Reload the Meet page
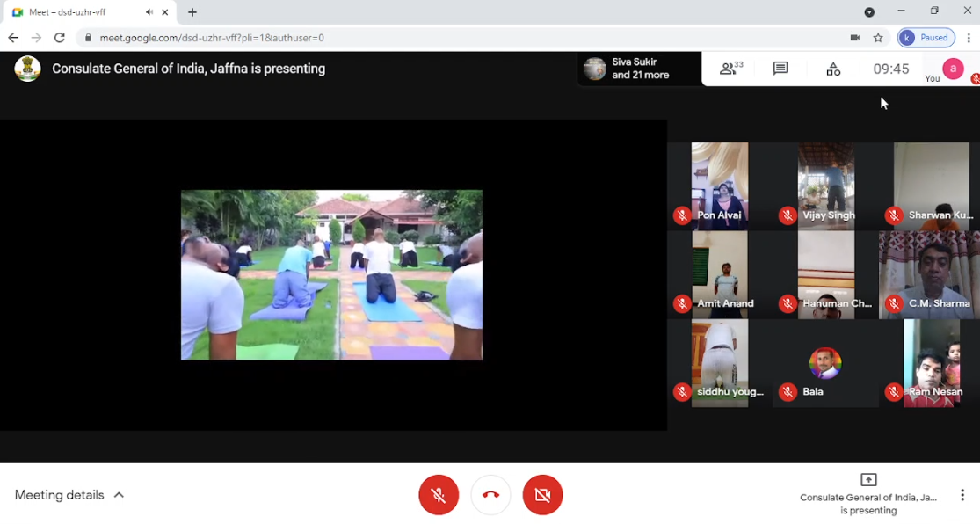This screenshot has height=524, width=980. pyautogui.click(x=60, y=38)
